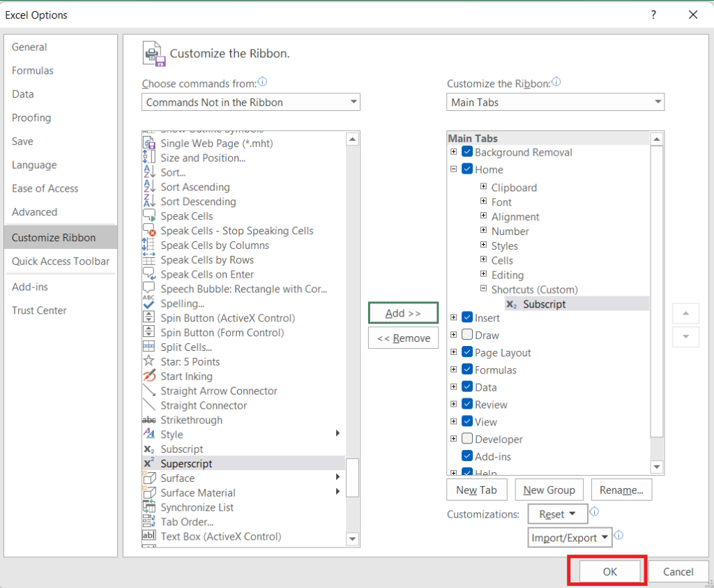The height and width of the screenshot is (588, 714).
Task: Click the Straight Connector icon
Action: click(149, 405)
